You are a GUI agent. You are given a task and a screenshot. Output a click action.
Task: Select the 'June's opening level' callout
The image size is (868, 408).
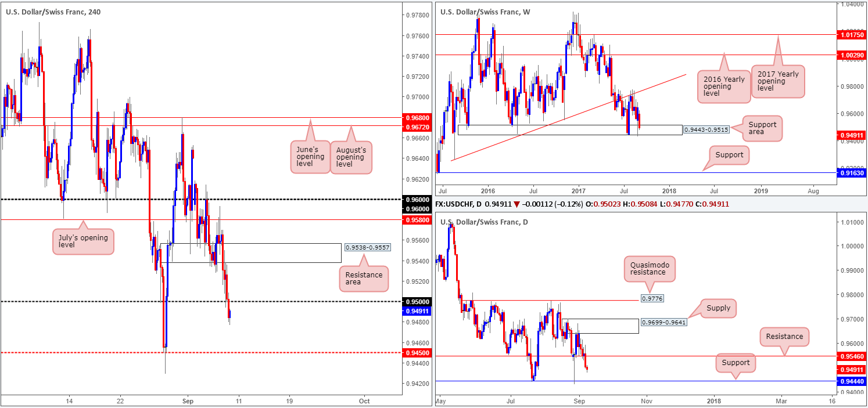coord(309,157)
